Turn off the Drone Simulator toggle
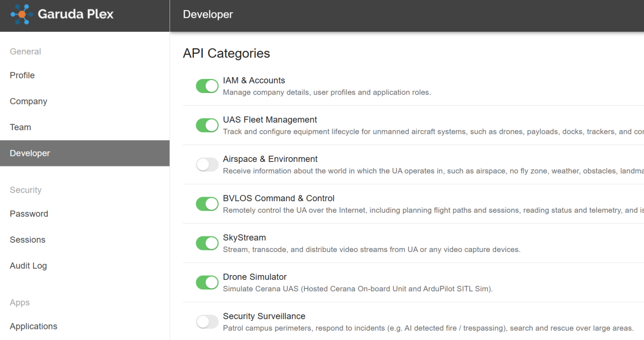This screenshot has width=644, height=340. pos(207,282)
